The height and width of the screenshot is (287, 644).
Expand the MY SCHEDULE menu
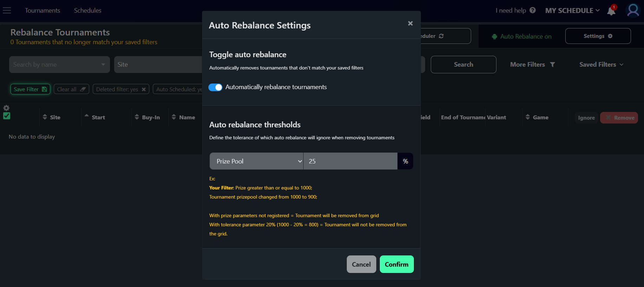pyautogui.click(x=572, y=11)
